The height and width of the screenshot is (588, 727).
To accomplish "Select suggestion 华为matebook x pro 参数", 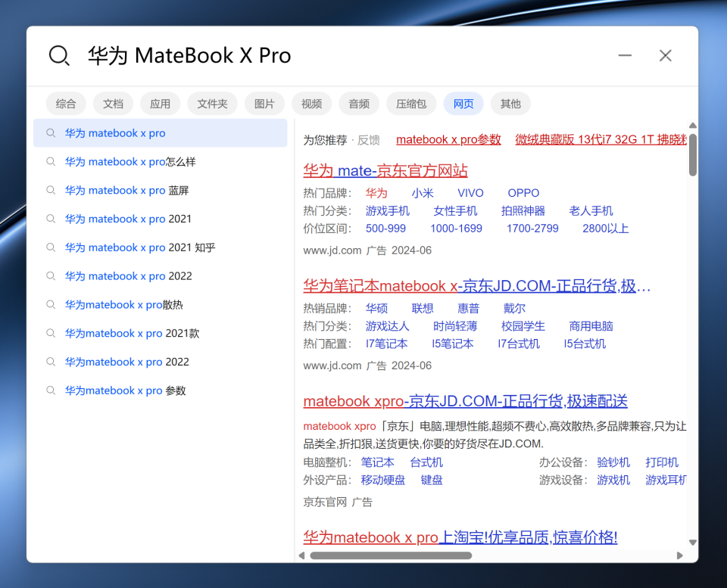I will pos(161,390).
